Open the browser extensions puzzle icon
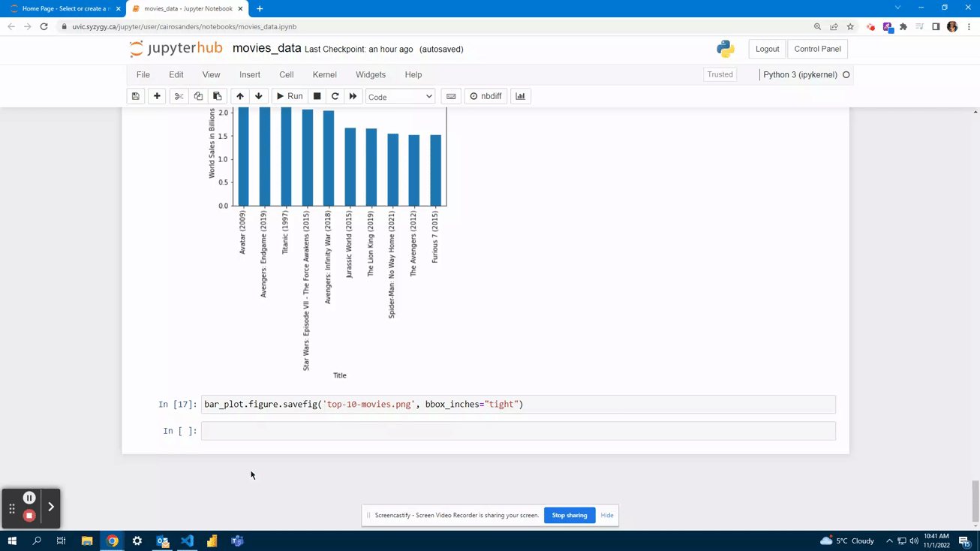 903,26
